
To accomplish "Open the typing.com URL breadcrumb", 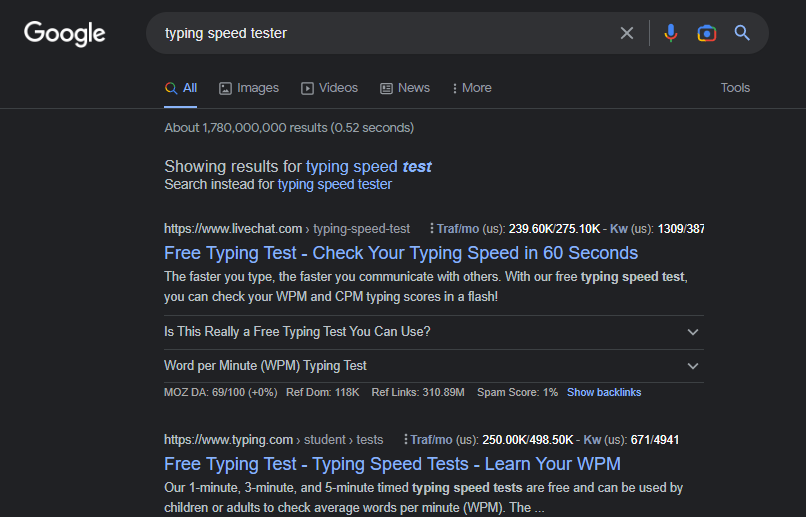I will pos(273,440).
